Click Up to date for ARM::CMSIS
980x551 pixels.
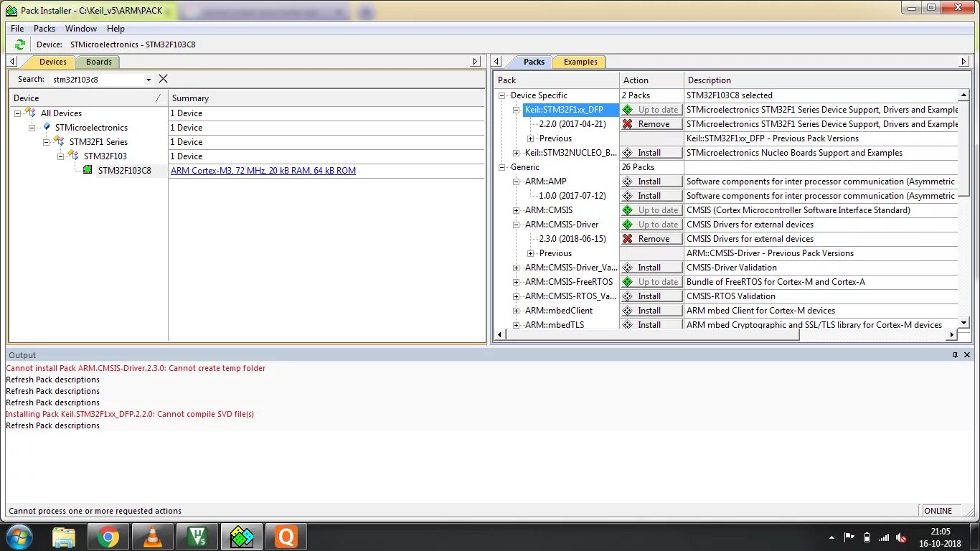click(651, 210)
